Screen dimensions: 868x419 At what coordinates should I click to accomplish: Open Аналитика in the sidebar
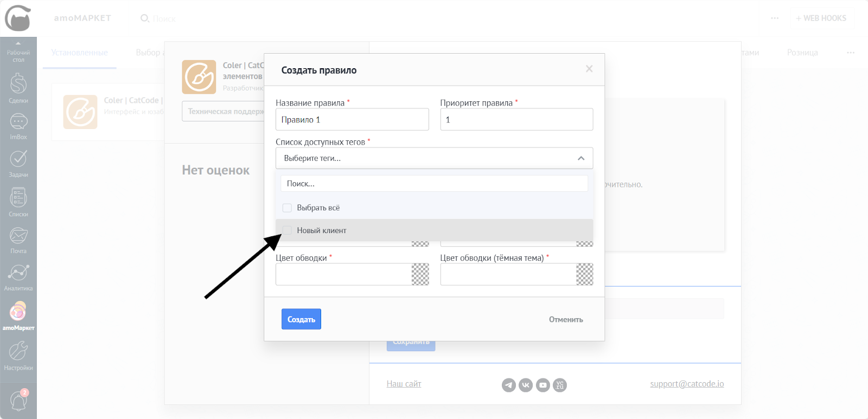point(18,276)
